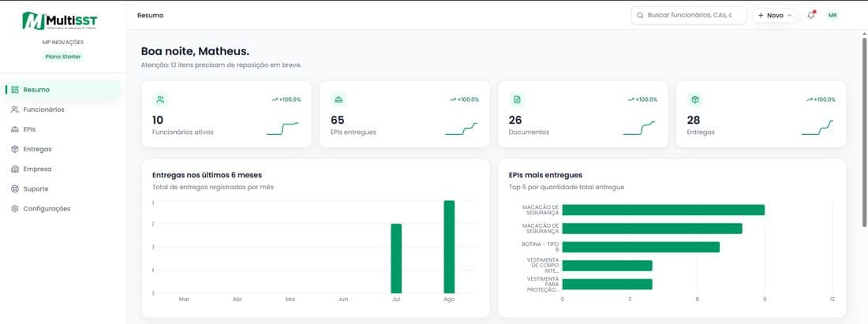Image resolution: width=868 pixels, height=324 pixels.
Task: Click the Mar label on chart axis
Action: (185, 299)
